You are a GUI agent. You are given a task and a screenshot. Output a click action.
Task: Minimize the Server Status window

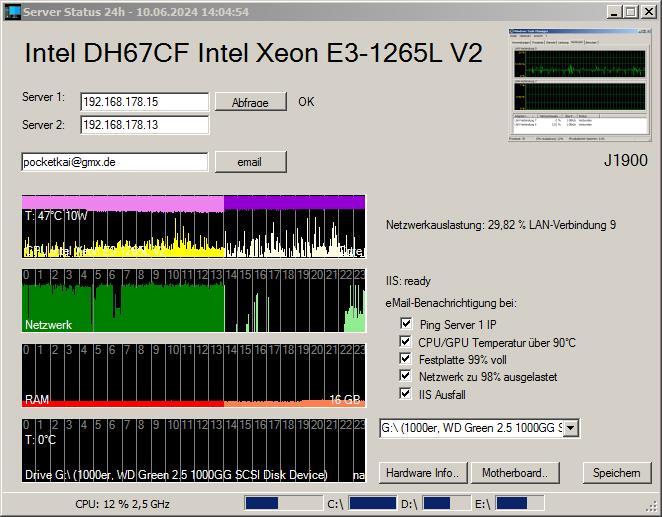tap(614, 12)
